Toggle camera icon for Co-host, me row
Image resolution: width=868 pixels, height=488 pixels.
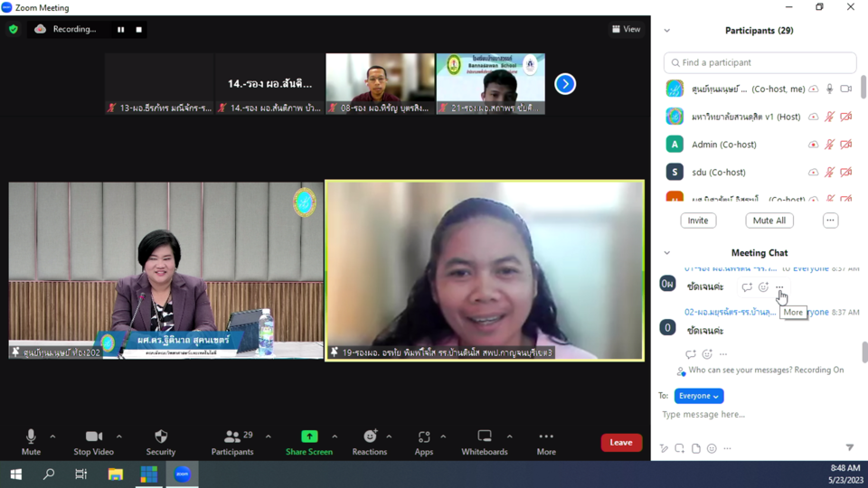tap(846, 89)
